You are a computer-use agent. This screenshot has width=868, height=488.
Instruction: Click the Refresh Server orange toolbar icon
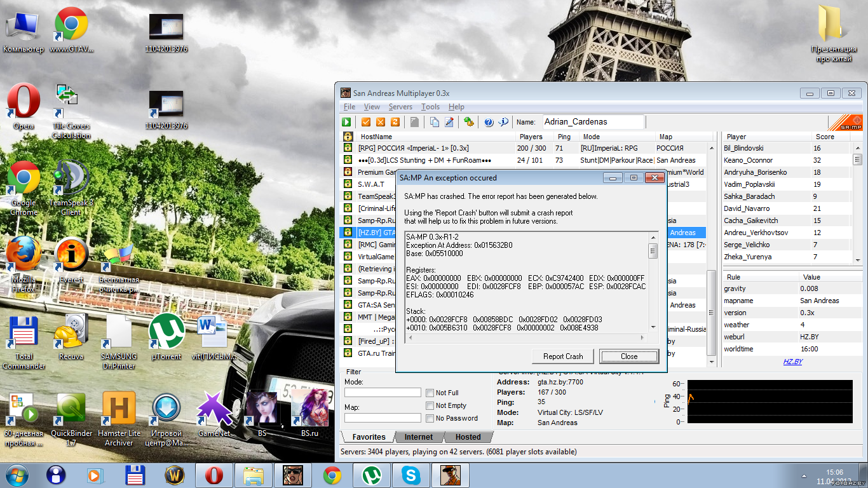[x=395, y=122]
